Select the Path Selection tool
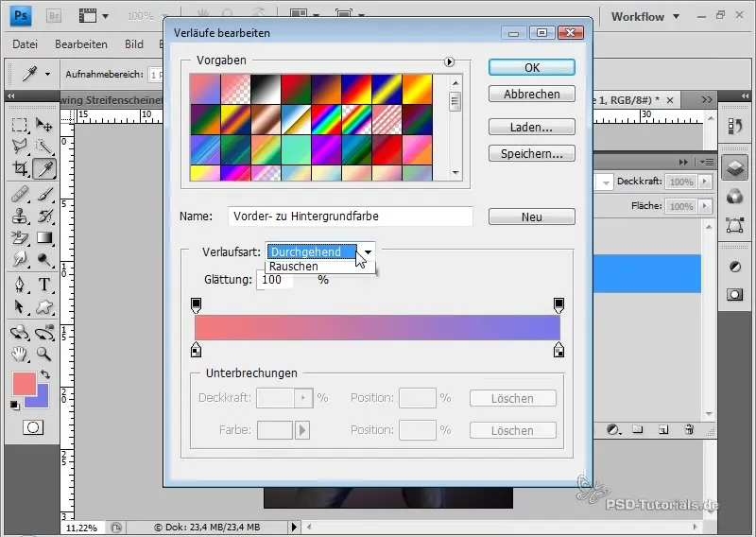Screen dimensions: 756x537 coord(19,307)
